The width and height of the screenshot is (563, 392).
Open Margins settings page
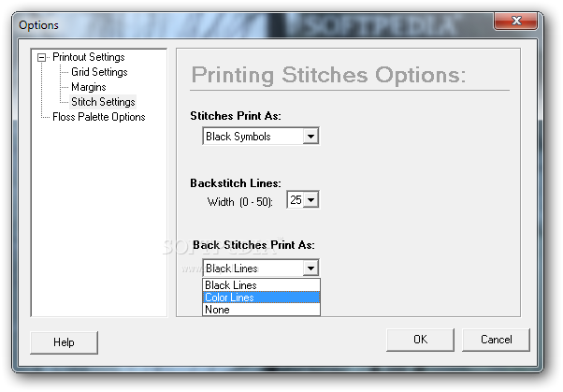(x=89, y=87)
